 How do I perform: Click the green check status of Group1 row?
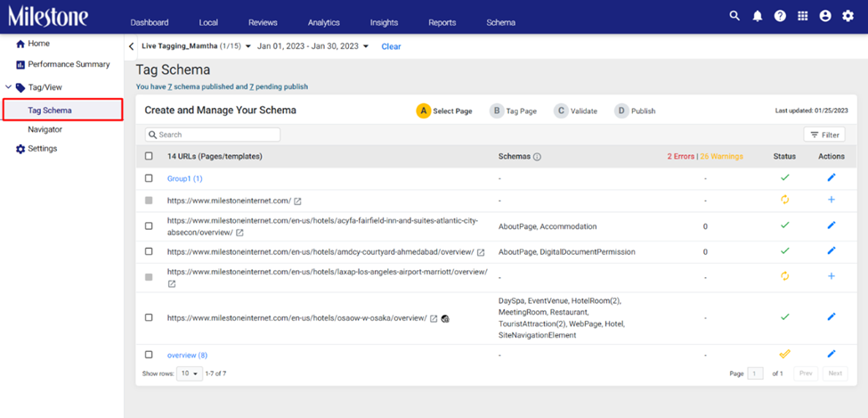(784, 177)
